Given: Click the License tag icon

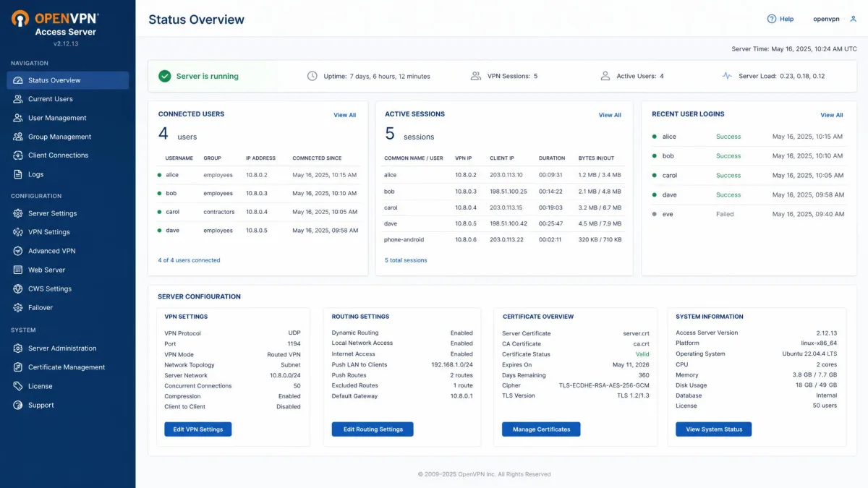Looking at the screenshot, I should point(18,386).
